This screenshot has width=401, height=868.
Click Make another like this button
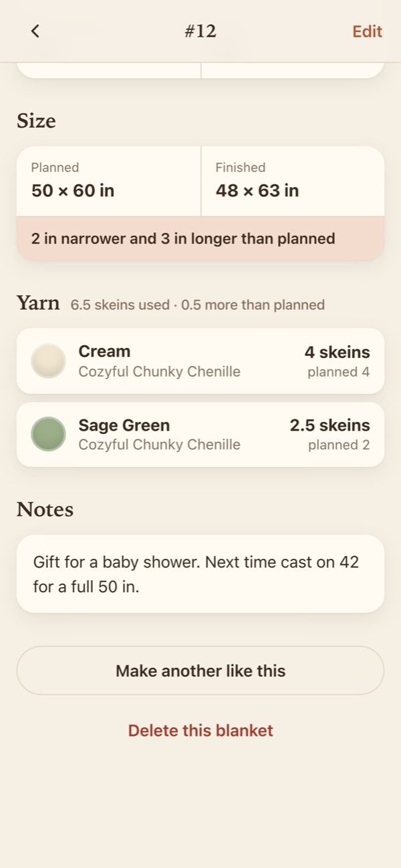pyautogui.click(x=200, y=670)
